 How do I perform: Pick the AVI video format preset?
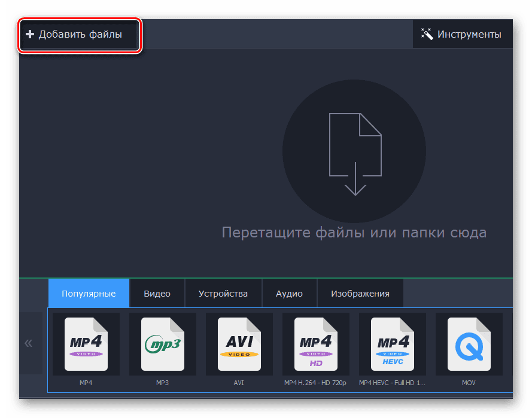pyautogui.click(x=239, y=344)
